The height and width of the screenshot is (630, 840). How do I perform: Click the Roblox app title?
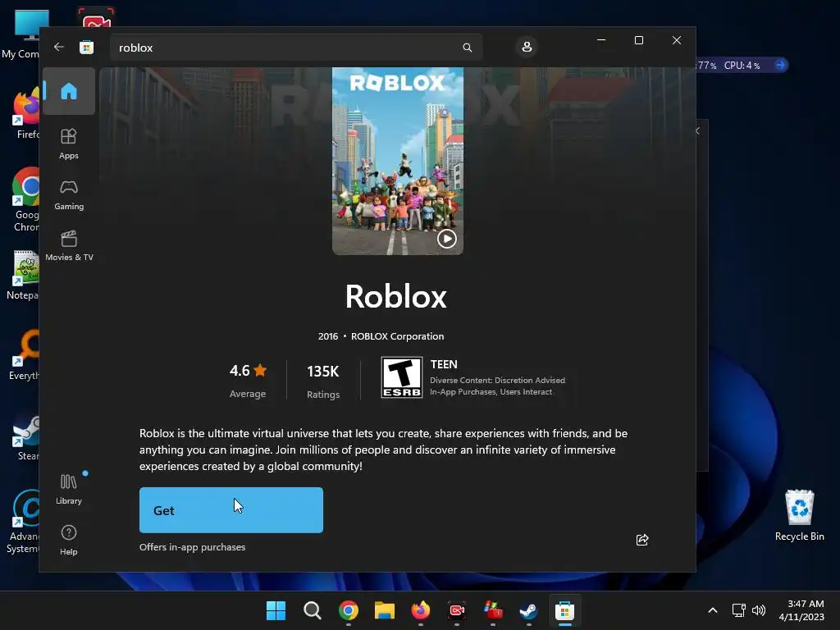point(396,296)
